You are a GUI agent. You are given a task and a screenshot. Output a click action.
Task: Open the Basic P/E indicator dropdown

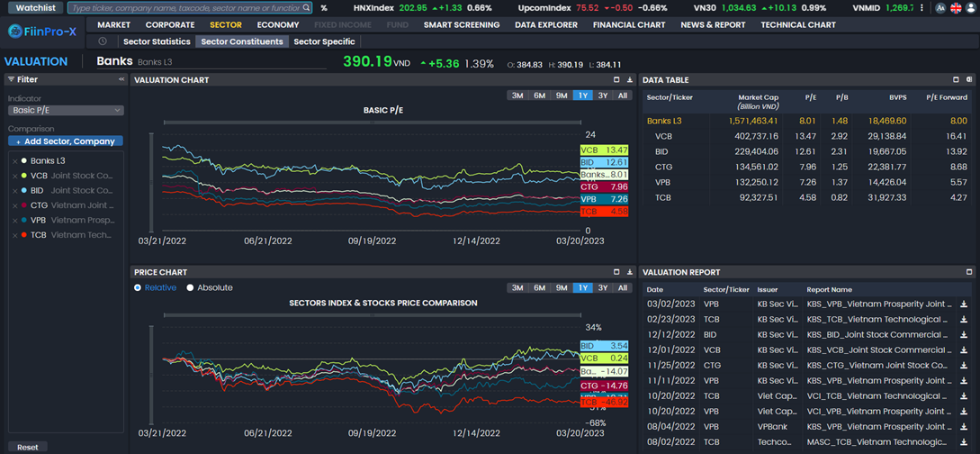point(66,111)
